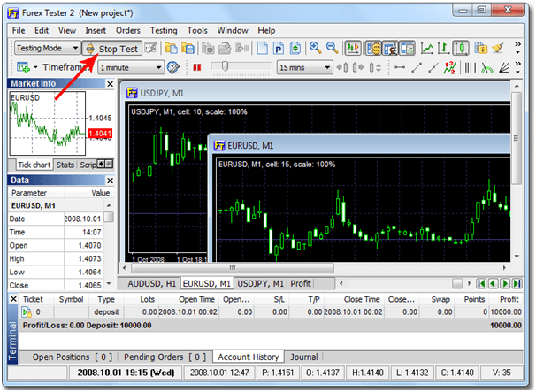Viewport: 536px width, 392px height.
Task: Click the EURUSD, M1 chart window title
Action: [250, 146]
